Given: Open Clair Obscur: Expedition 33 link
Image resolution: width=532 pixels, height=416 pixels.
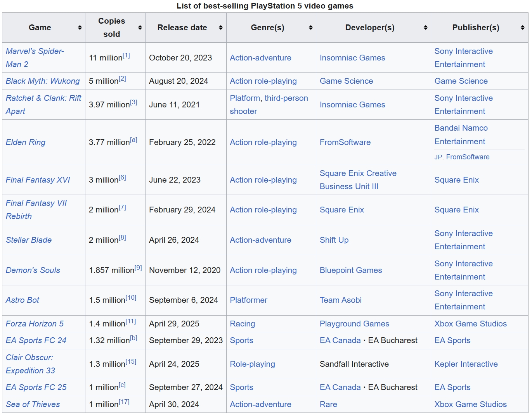Looking at the screenshot, I should click(30, 364).
